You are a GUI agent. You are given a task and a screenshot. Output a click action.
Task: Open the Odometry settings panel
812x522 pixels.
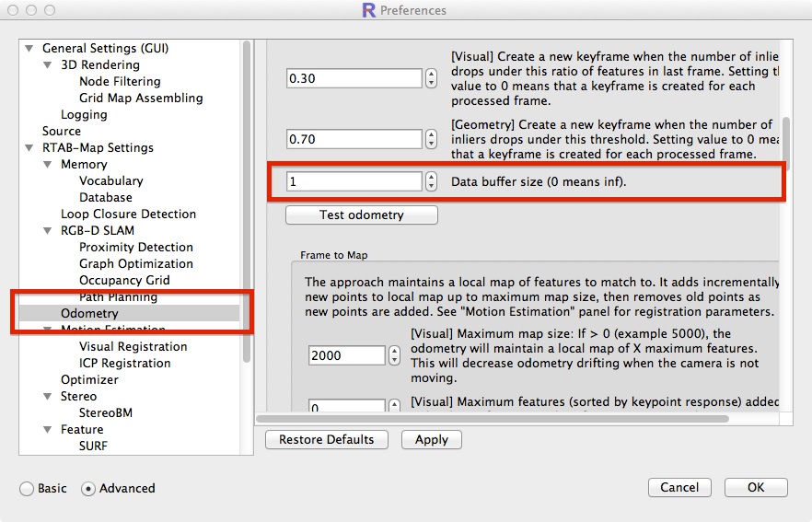(89, 314)
